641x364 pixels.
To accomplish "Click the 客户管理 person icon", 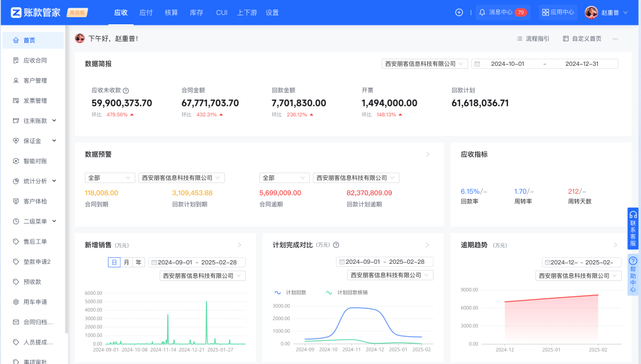I will click(16, 81).
